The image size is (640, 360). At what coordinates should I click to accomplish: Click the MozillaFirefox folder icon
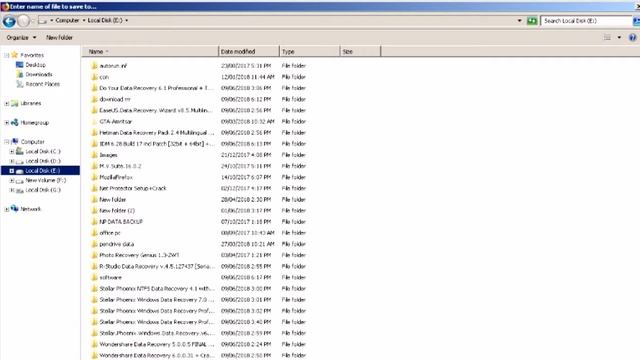(x=94, y=177)
